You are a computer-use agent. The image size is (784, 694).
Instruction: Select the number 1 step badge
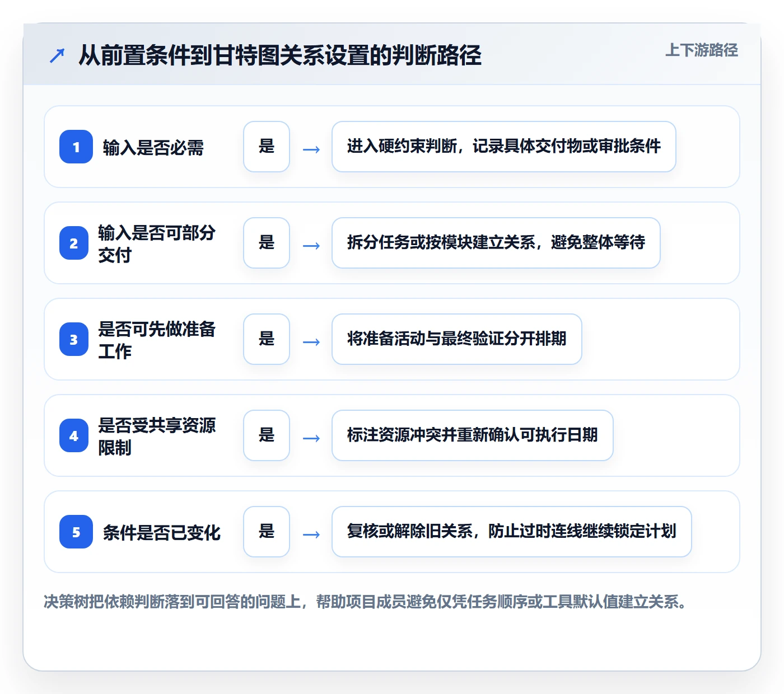(76, 147)
